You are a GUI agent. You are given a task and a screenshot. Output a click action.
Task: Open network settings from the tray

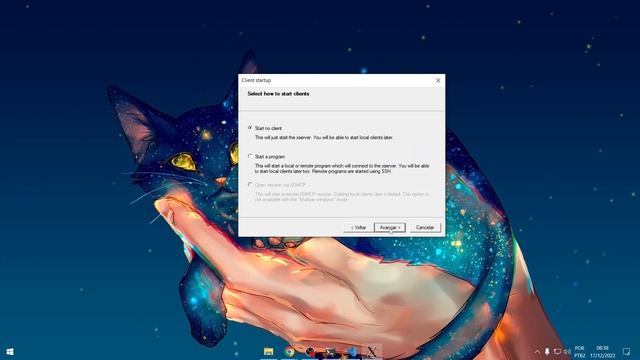[557, 351]
